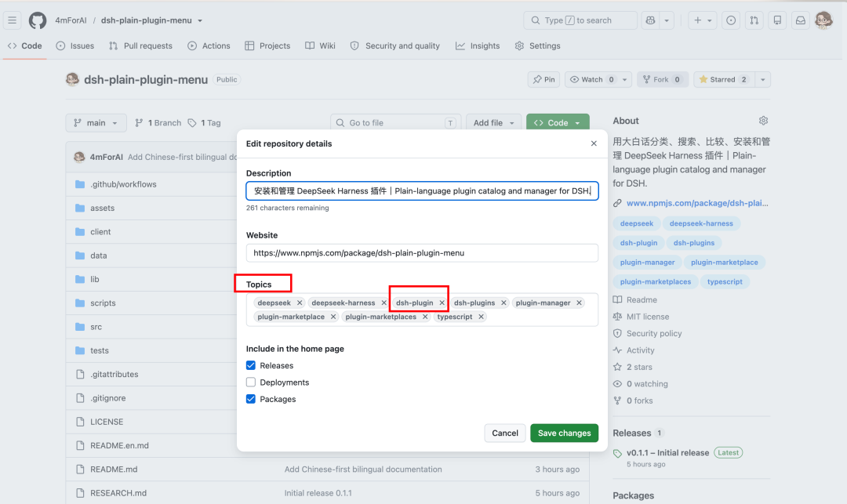Pin the repository with Pin button
This screenshot has height=504, width=847.
[544, 79]
